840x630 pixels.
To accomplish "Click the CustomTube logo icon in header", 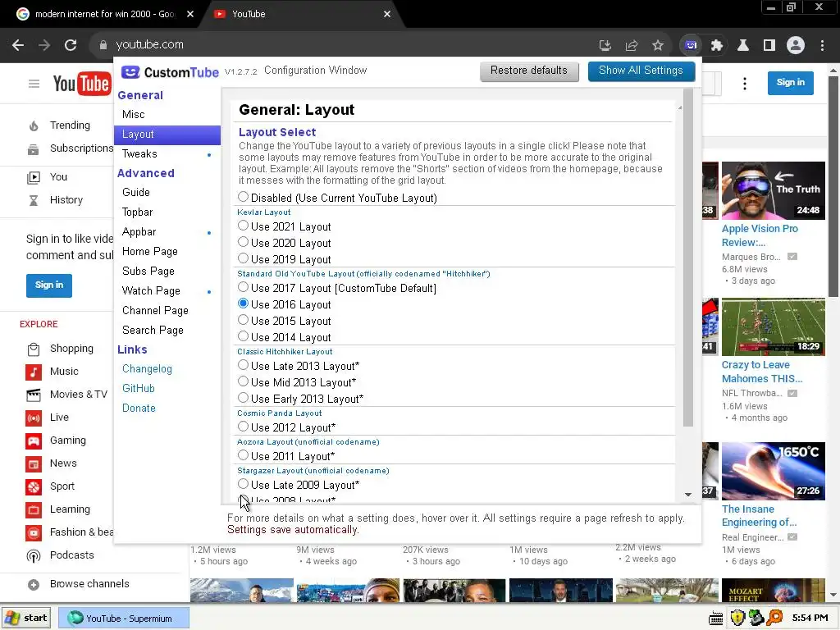I will click(x=130, y=72).
